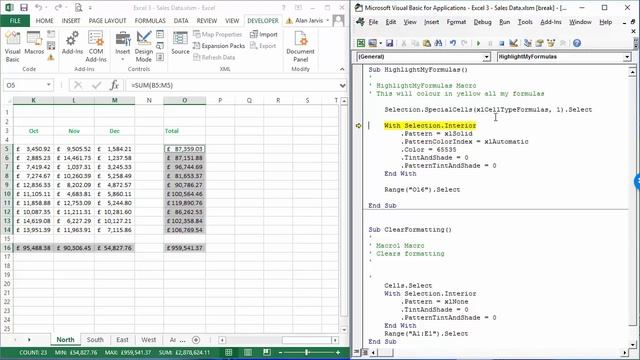Switch to the FORMULAS ribbon tab
The height and width of the screenshot is (360, 640).
(x=150, y=20)
